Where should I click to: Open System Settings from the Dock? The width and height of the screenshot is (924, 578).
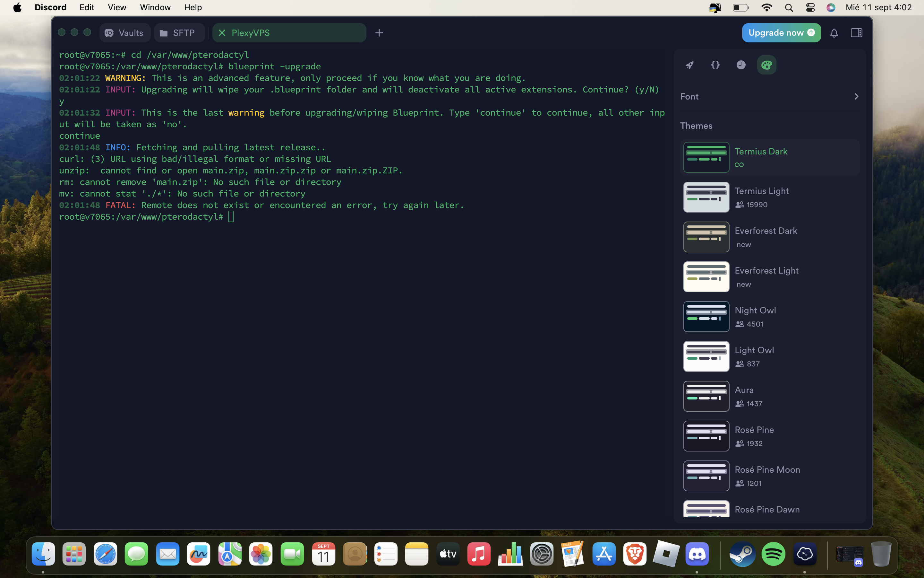542,554
